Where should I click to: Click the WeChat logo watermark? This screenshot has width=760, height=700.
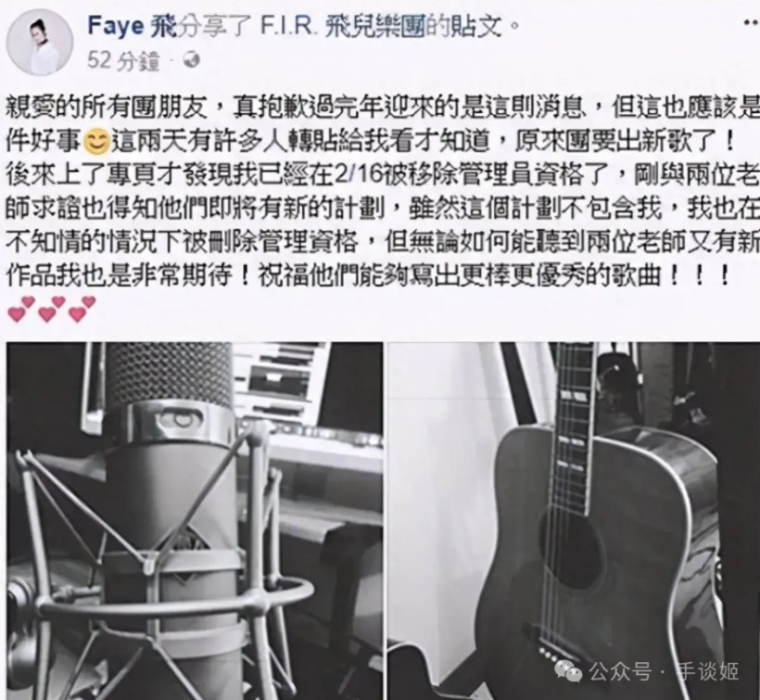tap(568, 671)
